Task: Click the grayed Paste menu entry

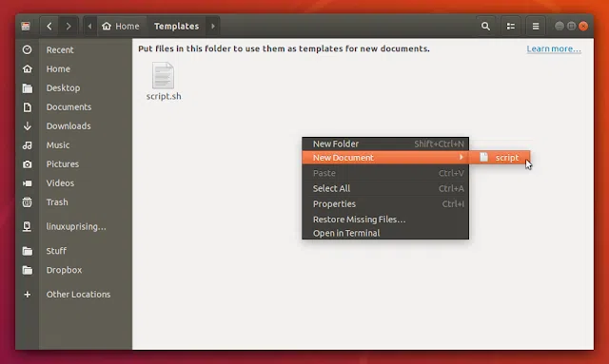Action: (x=385, y=173)
